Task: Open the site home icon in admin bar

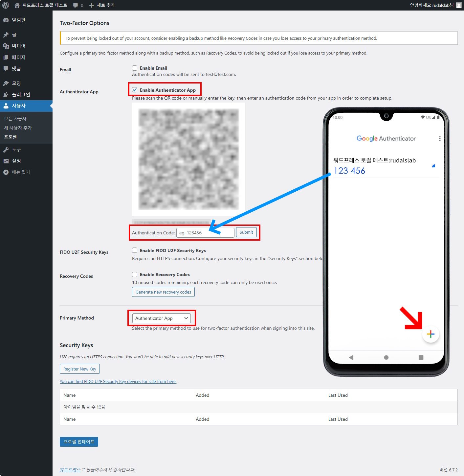Action: [17, 5]
